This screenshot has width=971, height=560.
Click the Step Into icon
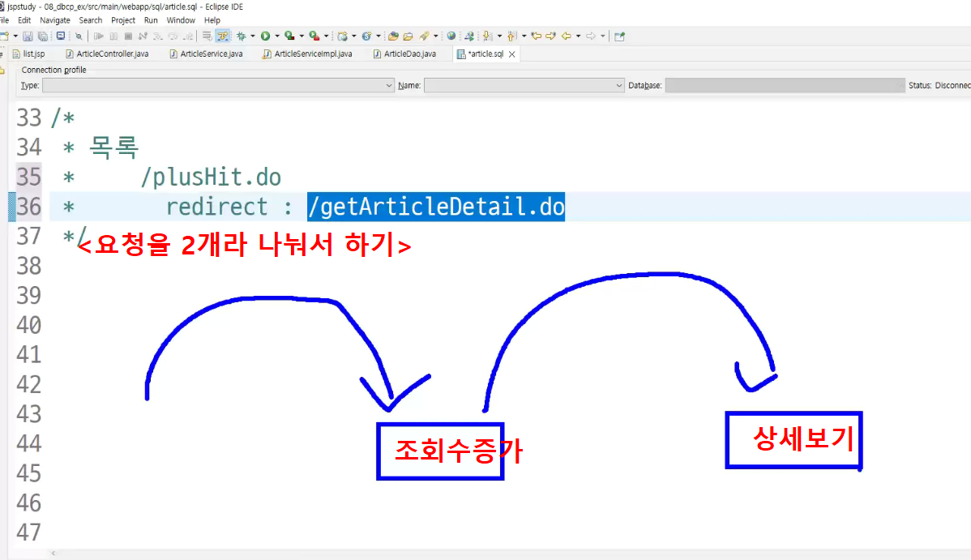158,36
